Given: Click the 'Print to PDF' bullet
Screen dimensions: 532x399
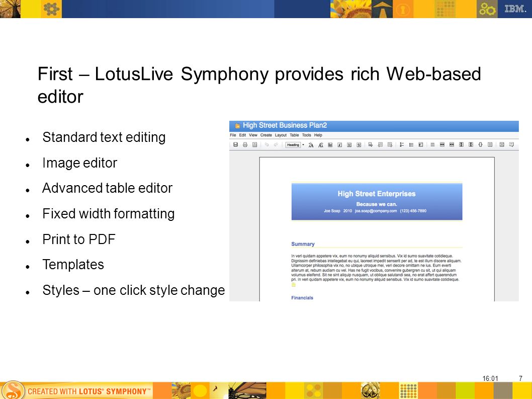Looking at the screenshot, I should tap(79, 240).
